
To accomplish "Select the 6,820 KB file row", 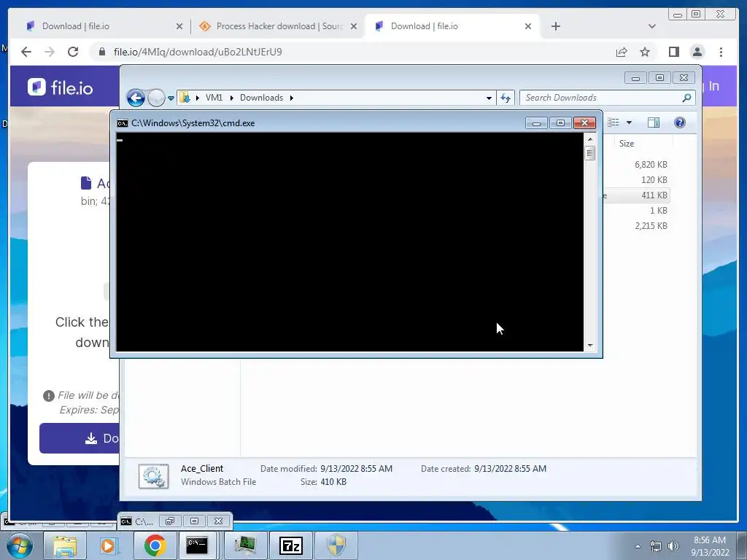I will tap(650, 164).
